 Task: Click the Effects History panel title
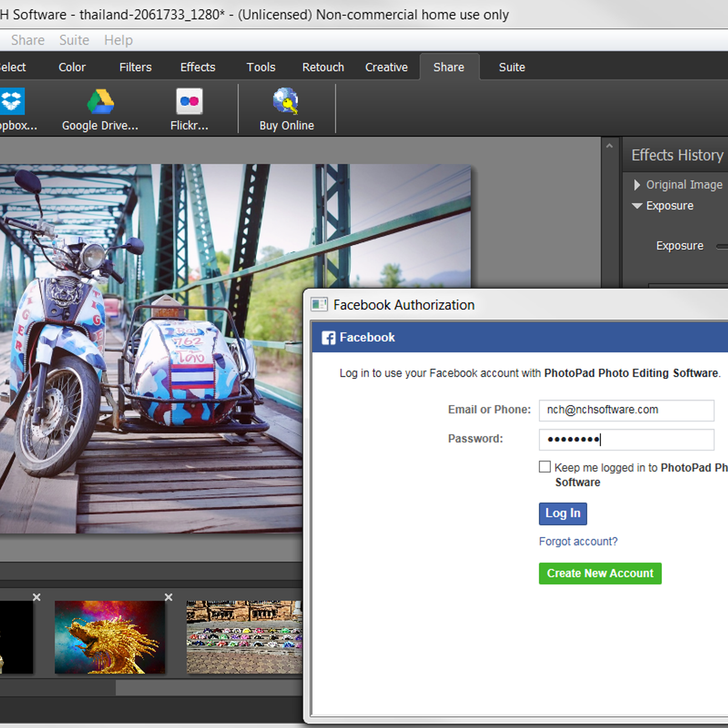677,155
